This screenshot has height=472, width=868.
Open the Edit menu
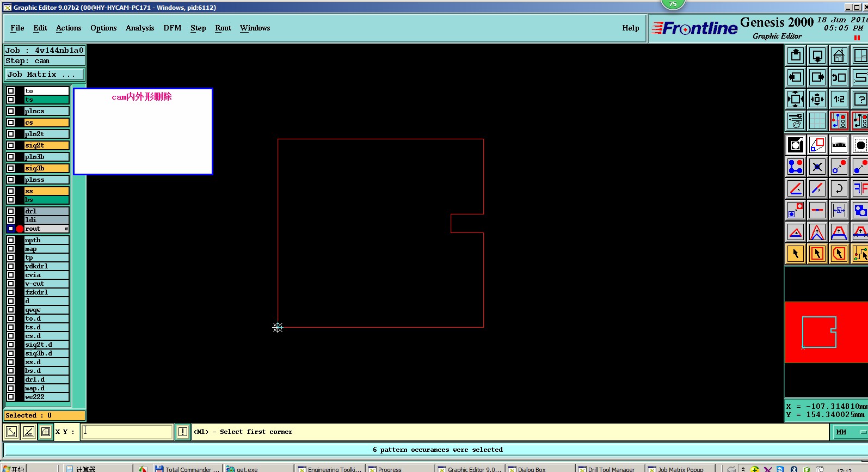40,28
